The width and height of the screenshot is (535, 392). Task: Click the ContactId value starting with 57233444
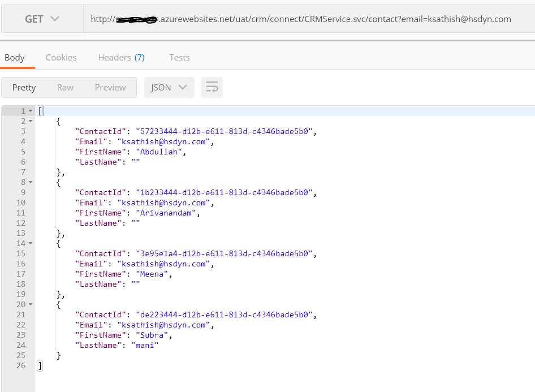[224, 131]
